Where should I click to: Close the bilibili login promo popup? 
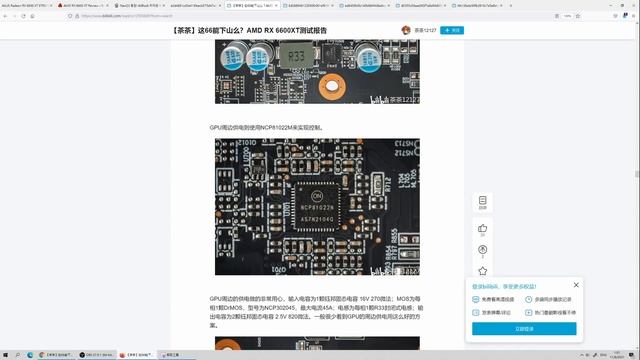point(576,285)
